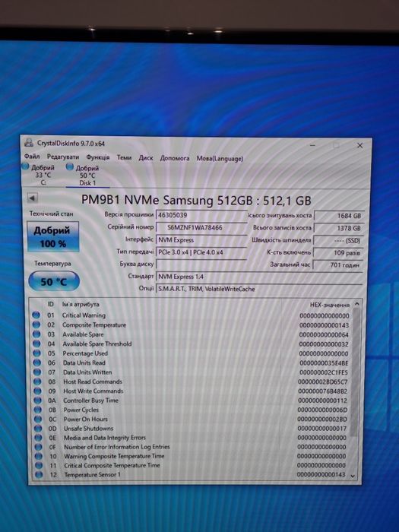Click the status dot for Critical Warning
Viewport: 399px width, 532px height.
(x=36, y=315)
